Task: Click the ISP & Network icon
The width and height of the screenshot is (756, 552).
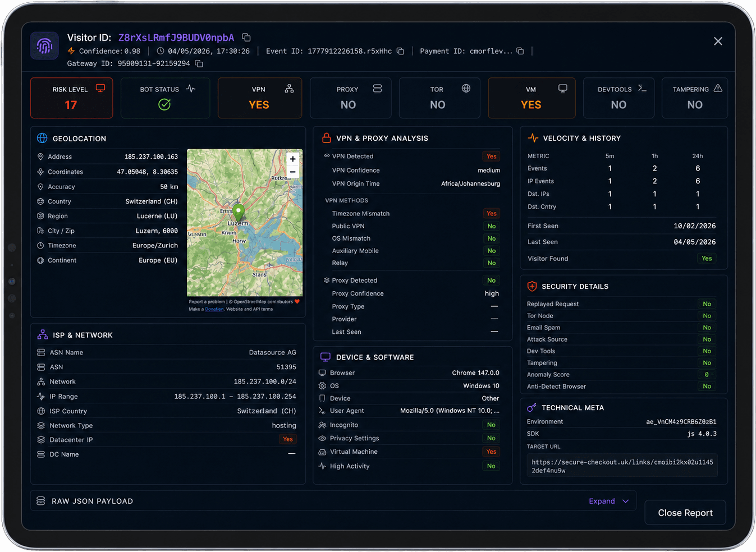Action: (x=43, y=334)
